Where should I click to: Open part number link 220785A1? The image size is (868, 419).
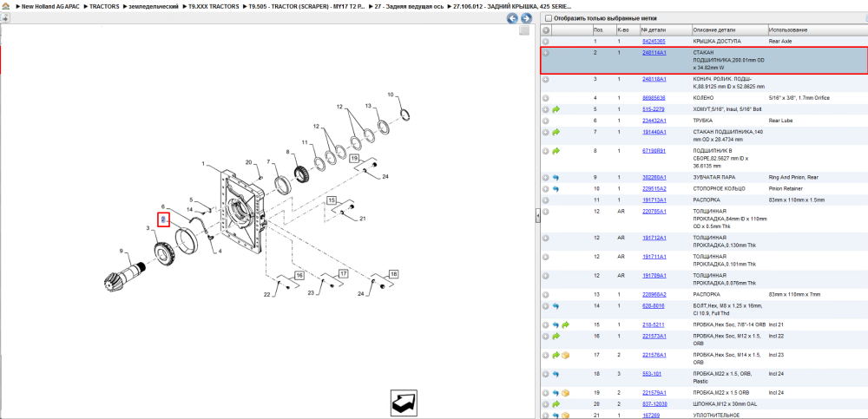tap(654, 212)
